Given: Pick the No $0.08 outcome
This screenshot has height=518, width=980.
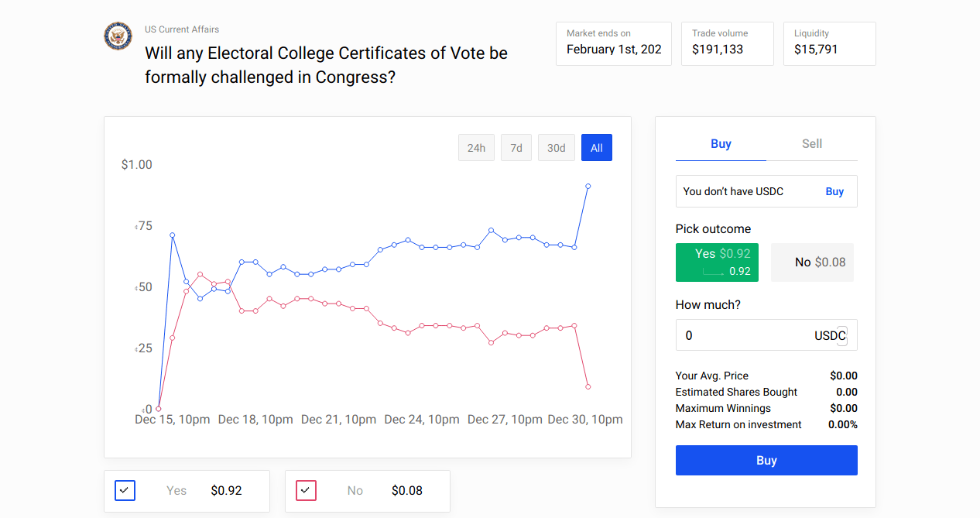Looking at the screenshot, I should [812, 262].
